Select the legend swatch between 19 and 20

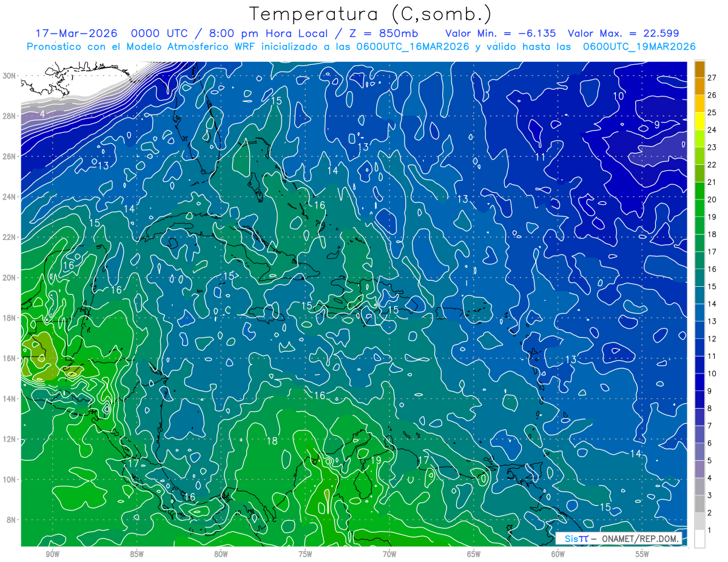pos(699,208)
